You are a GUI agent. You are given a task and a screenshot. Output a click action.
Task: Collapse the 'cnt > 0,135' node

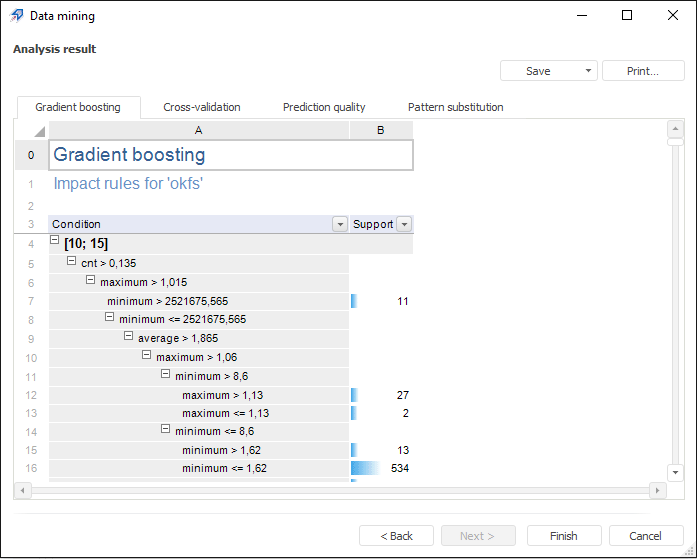72,261
